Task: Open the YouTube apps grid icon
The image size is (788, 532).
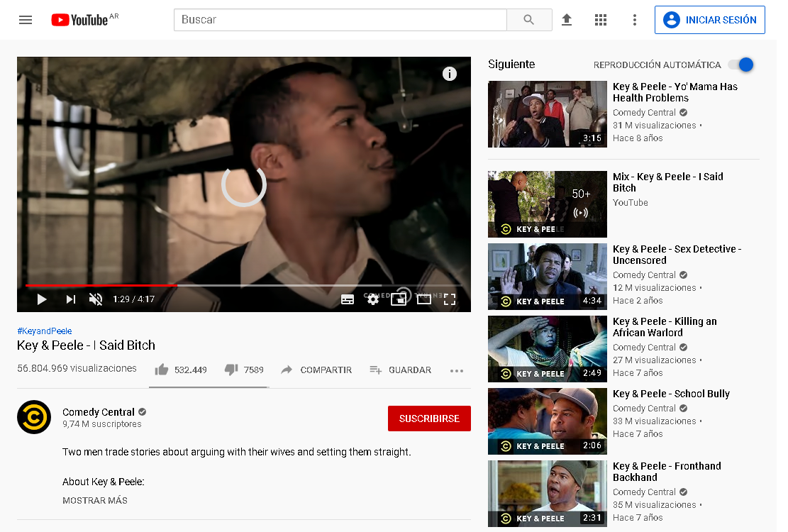Action: click(601, 20)
